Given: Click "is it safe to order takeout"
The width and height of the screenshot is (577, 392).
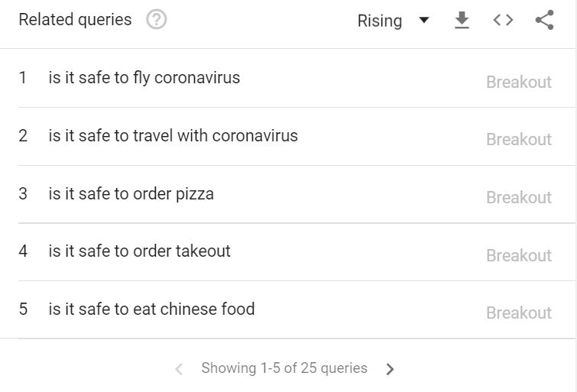Looking at the screenshot, I should point(140,251).
